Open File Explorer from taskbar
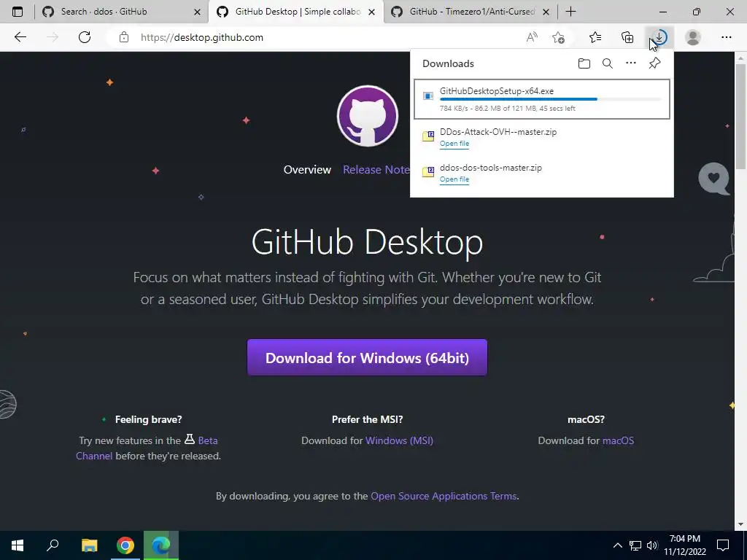The width and height of the screenshot is (747, 560). (89, 545)
